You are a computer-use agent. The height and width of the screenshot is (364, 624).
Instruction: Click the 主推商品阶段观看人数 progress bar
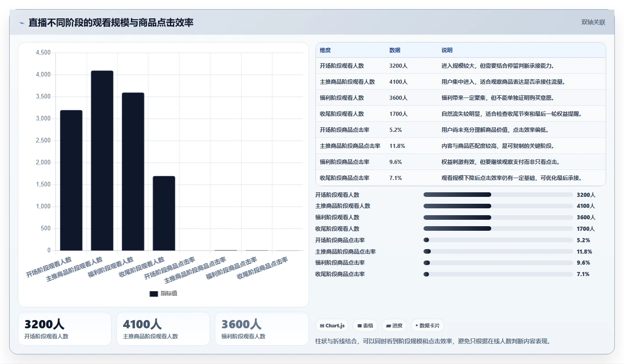tap(498, 206)
